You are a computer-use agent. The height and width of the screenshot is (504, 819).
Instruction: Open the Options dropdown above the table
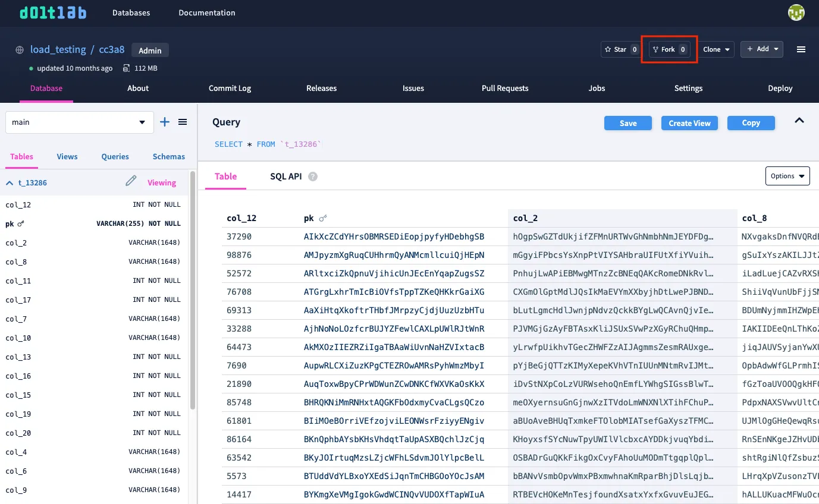(787, 176)
